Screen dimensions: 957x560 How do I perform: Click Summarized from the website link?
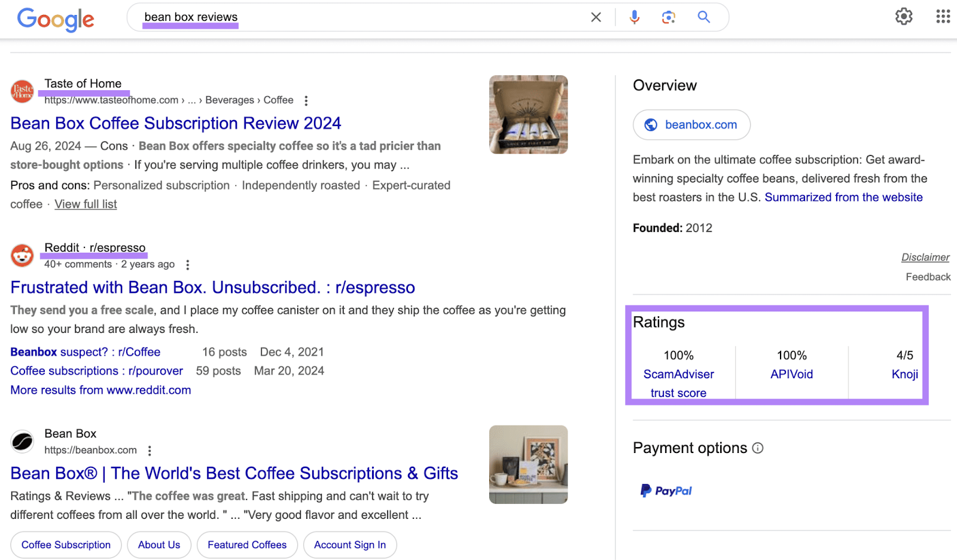click(x=844, y=197)
